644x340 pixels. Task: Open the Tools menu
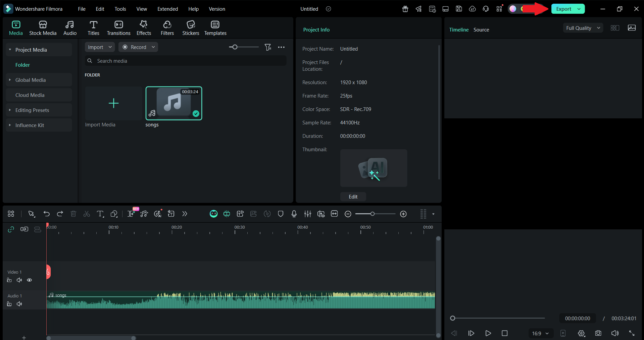point(120,9)
